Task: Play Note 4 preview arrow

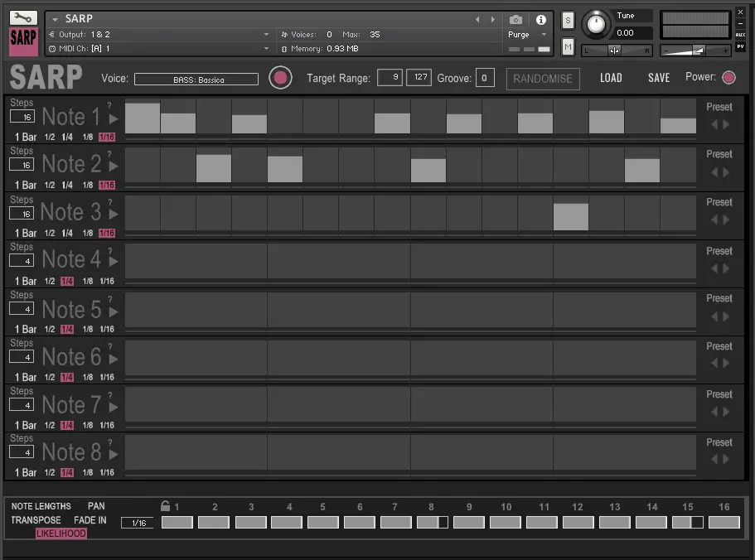Action: [114, 261]
